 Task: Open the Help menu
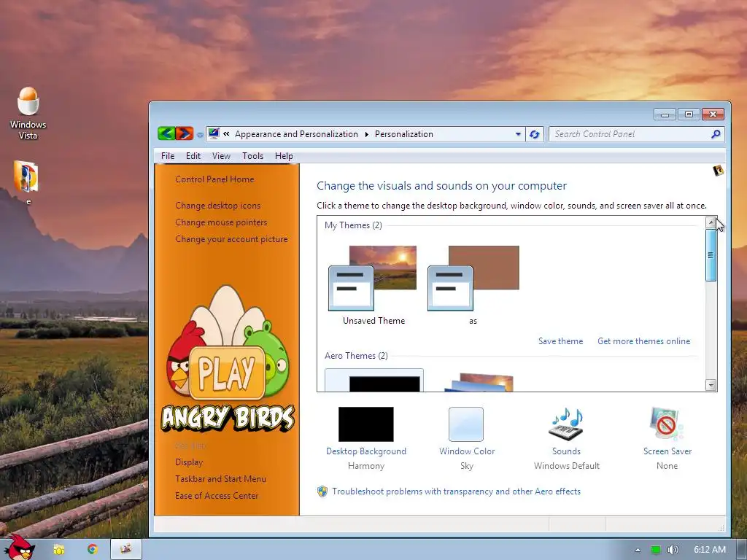click(284, 156)
